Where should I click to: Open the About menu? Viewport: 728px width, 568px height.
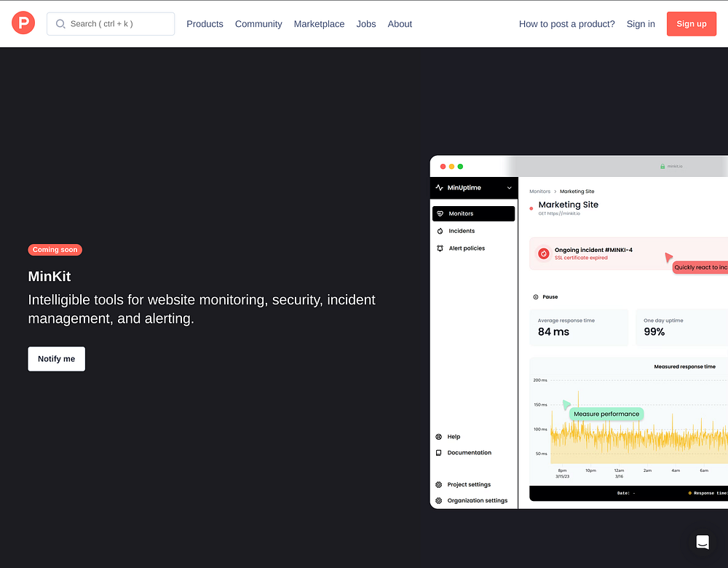400,24
